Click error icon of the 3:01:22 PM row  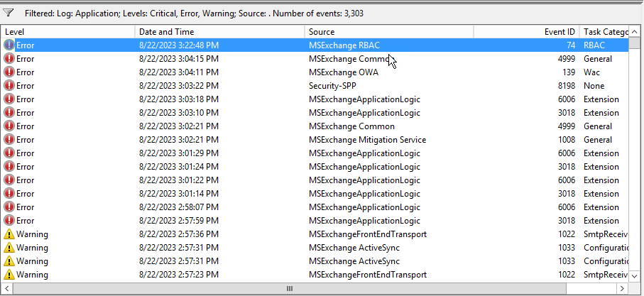point(9,180)
